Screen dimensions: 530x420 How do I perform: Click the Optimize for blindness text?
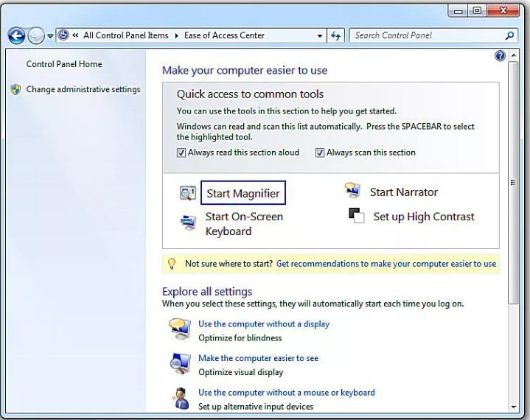pyautogui.click(x=240, y=338)
